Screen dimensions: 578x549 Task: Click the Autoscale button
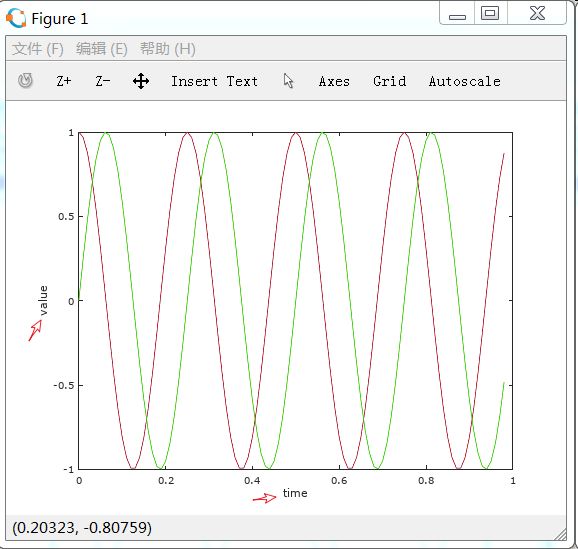(x=464, y=81)
